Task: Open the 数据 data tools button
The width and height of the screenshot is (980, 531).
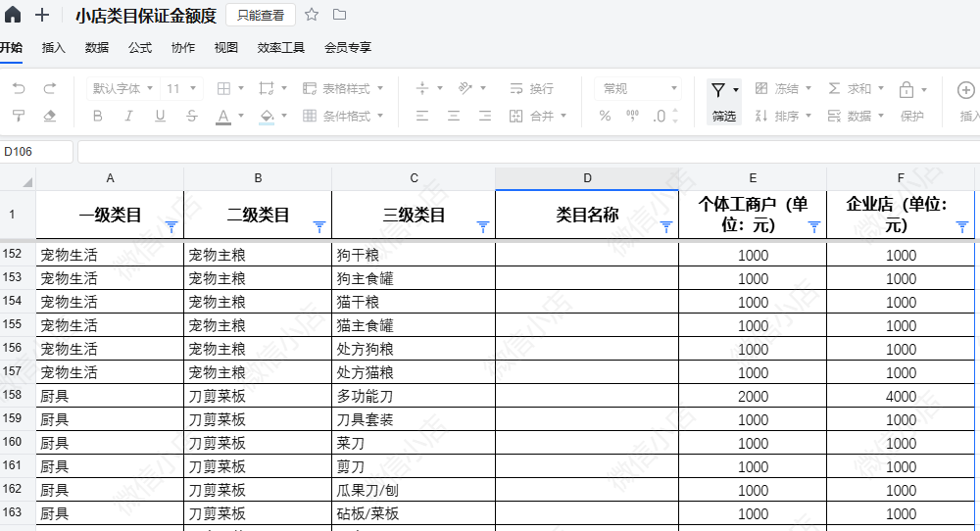Action: tap(856, 116)
